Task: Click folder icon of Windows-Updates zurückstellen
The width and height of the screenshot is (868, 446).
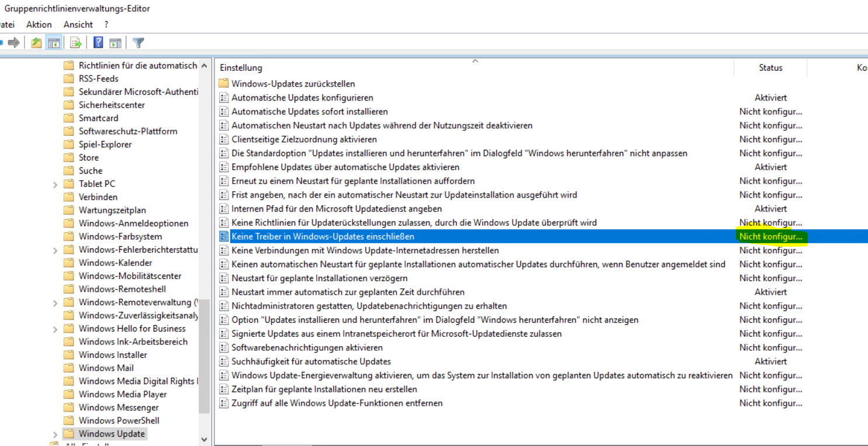Action: tap(223, 84)
